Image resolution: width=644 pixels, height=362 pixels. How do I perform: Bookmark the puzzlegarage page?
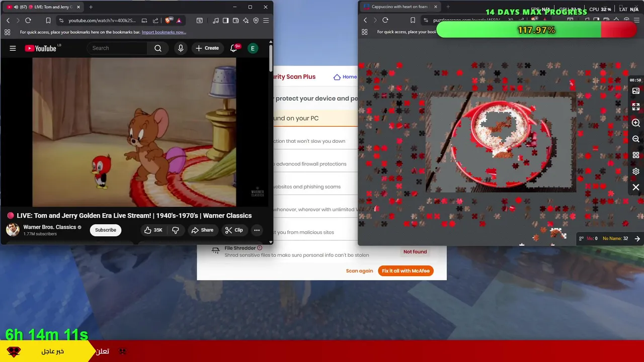413,20
